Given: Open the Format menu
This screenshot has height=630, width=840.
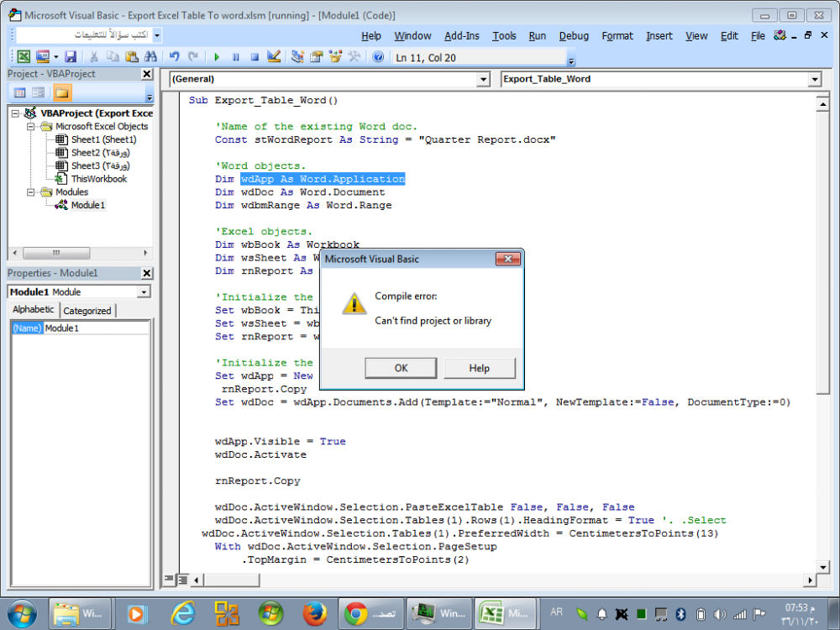Looking at the screenshot, I should click(x=617, y=36).
